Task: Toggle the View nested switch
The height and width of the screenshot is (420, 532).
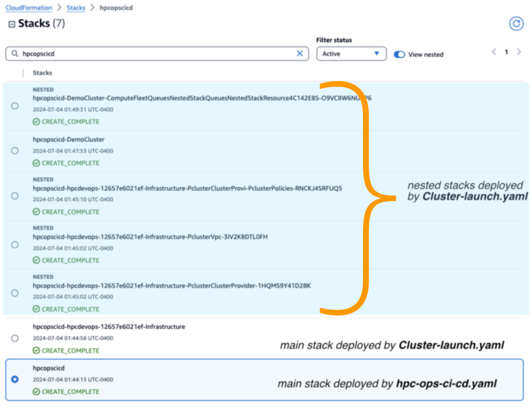Action: point(399,54)
